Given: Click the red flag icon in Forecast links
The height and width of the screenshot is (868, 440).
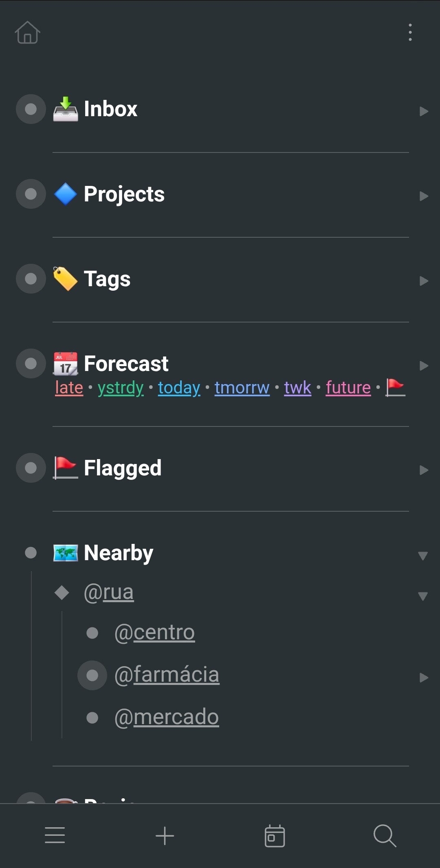Looking at the screenshot, I should click(395, 387).
